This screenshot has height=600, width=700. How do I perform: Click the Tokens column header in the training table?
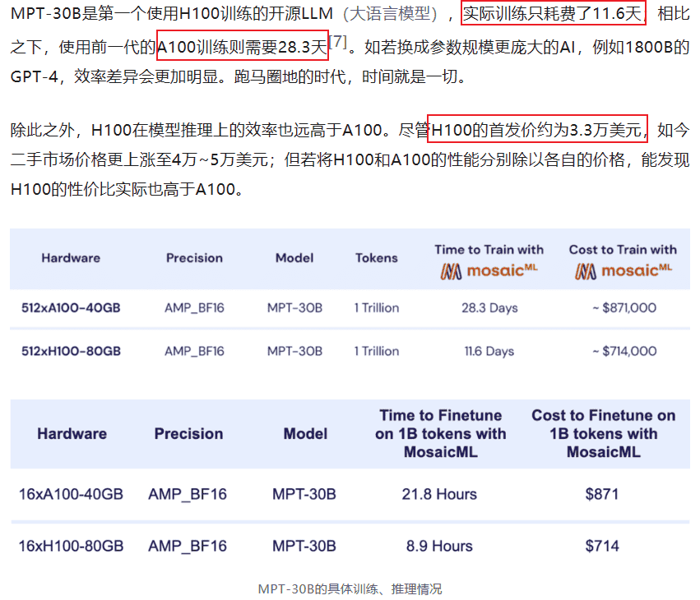[376, 258]
